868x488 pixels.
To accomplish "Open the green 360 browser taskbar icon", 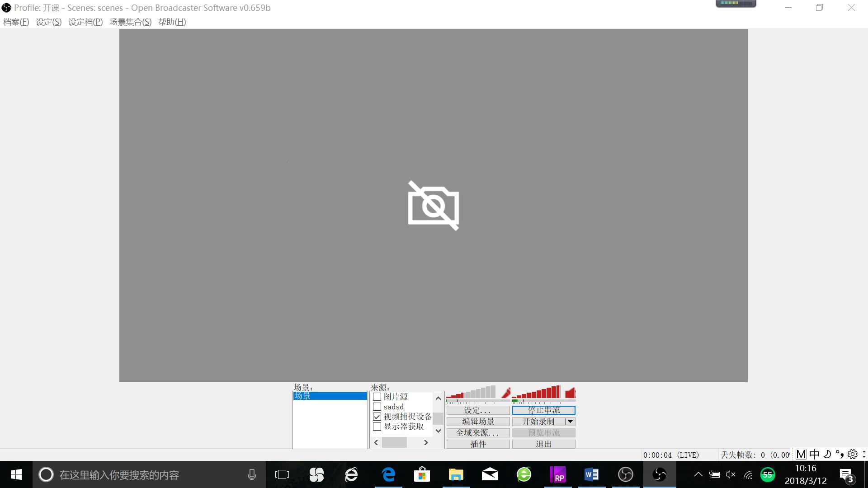I will [524, 474].
